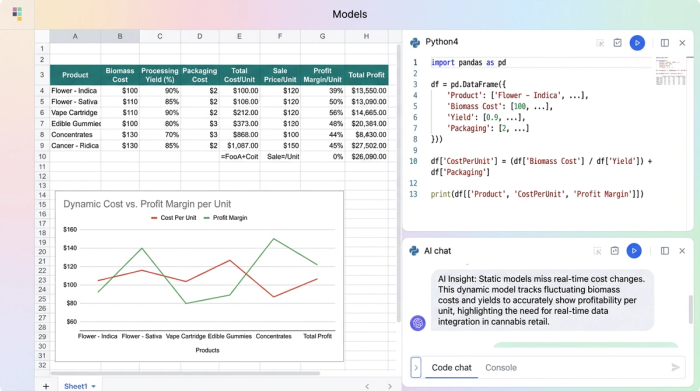Select column E header
The width and height of the screenshot is (700, 391).
pyautogui.click(x=239, y=36)
